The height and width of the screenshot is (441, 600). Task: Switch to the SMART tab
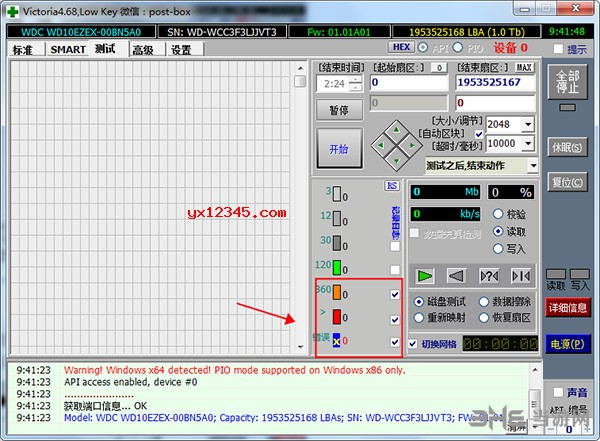point(68,50)
